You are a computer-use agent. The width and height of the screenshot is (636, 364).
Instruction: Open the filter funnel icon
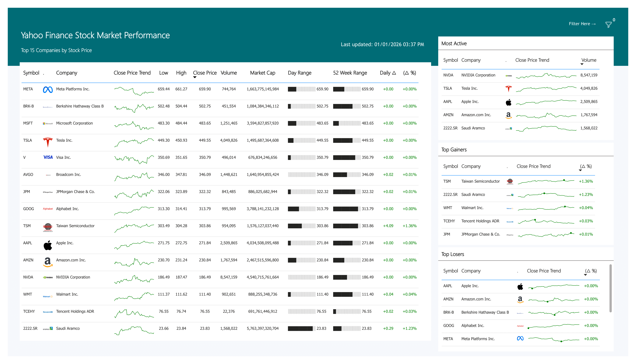[x=608, y=24]
